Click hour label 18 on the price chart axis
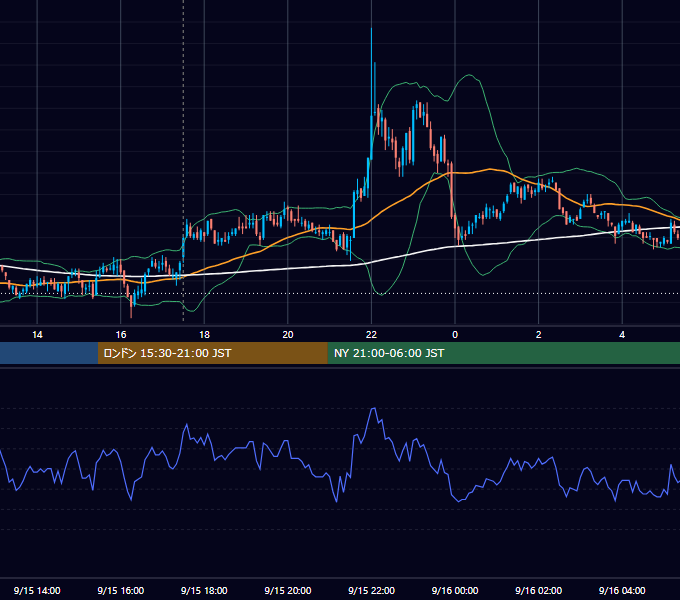 point(204,334)
